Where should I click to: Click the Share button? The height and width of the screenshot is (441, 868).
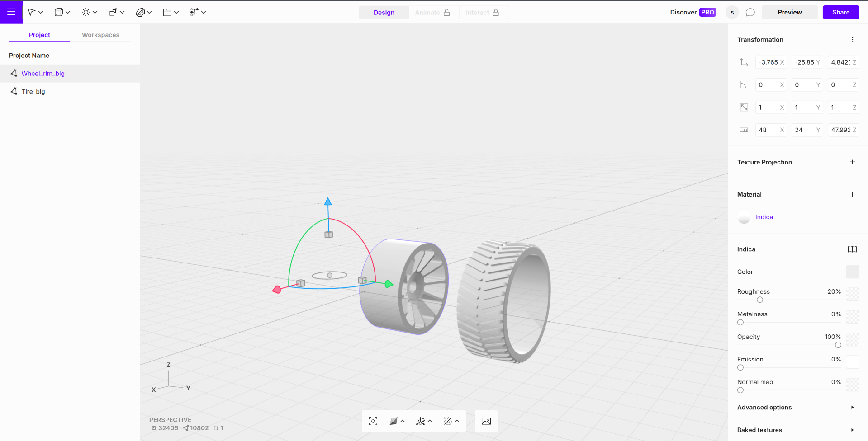coord(841,12)
